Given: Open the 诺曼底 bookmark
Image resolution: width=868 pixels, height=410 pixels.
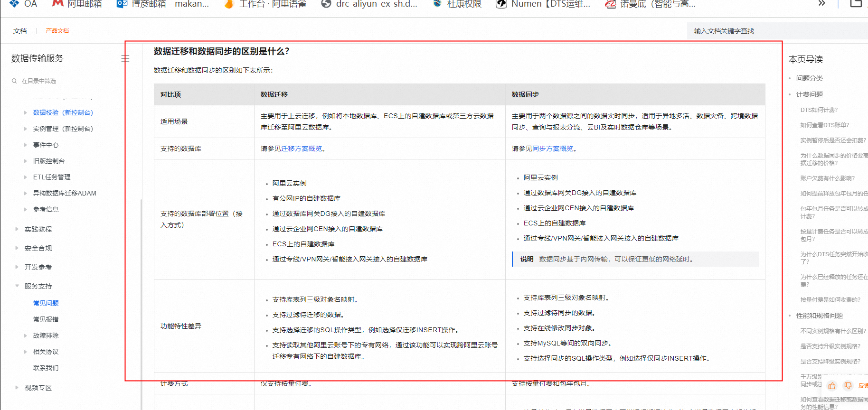Looking at the screenshot, I should pos(650,4).
